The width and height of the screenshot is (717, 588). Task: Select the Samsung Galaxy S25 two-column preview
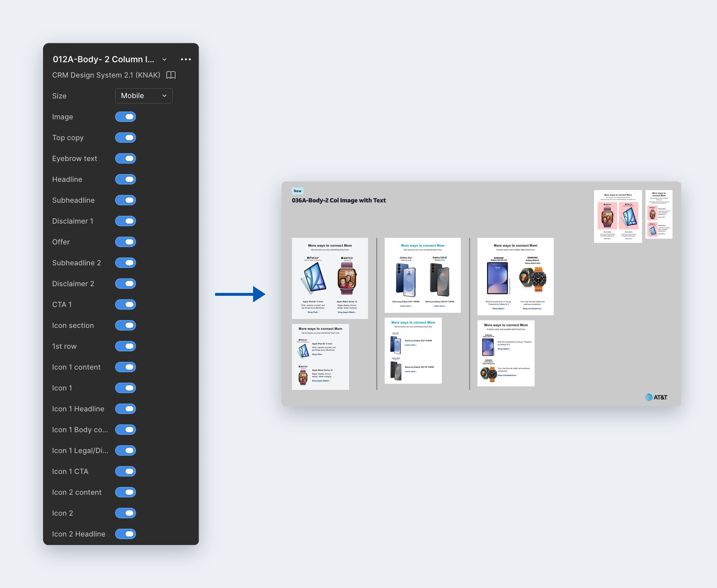point(423,275)
